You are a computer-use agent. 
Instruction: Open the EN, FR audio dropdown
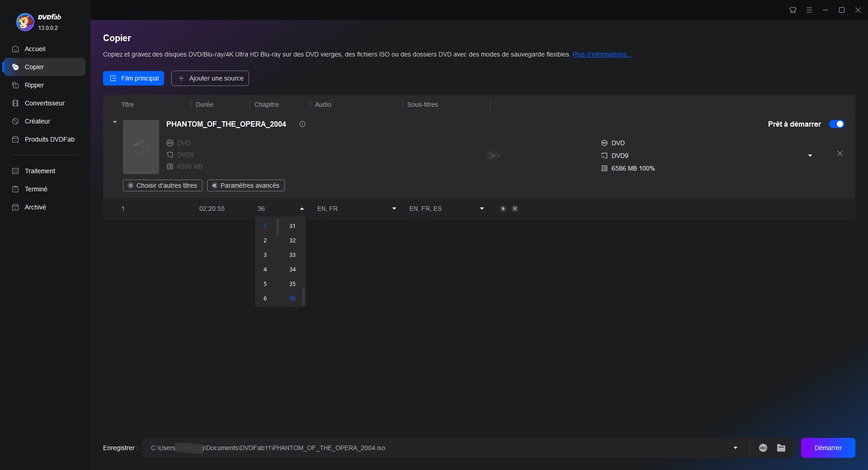click(x=394, y=209)
